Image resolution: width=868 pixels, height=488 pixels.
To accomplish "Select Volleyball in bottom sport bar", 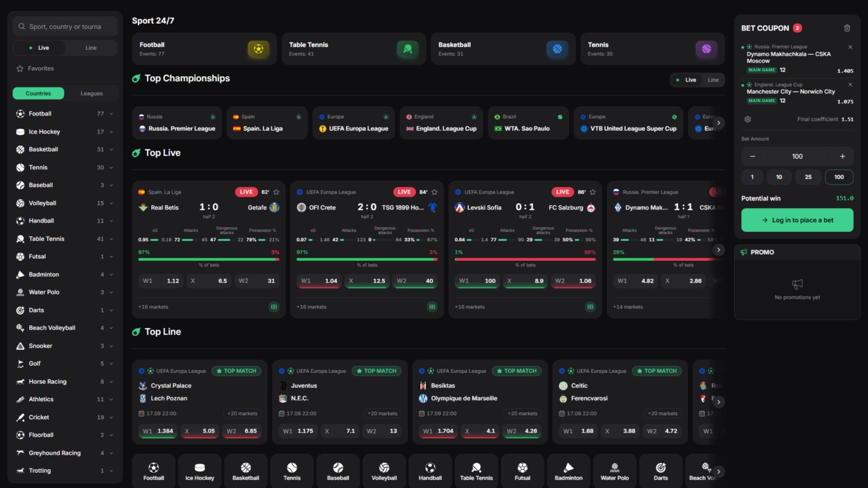I will 384,471.
